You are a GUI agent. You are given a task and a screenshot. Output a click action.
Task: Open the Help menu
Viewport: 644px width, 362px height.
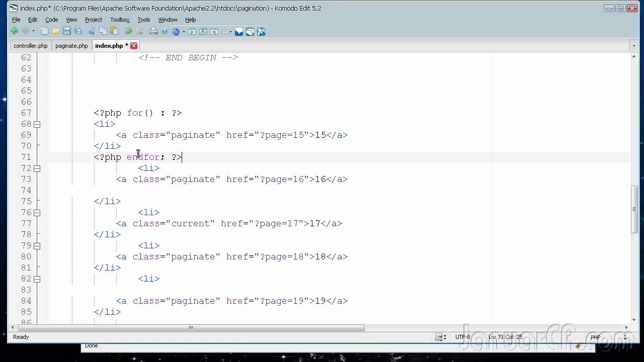tap(190, 20)
